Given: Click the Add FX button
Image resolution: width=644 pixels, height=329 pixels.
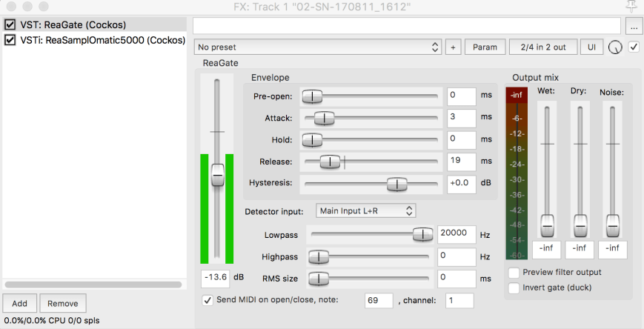Looking at the screenshot, I should [x=19, y=304].
